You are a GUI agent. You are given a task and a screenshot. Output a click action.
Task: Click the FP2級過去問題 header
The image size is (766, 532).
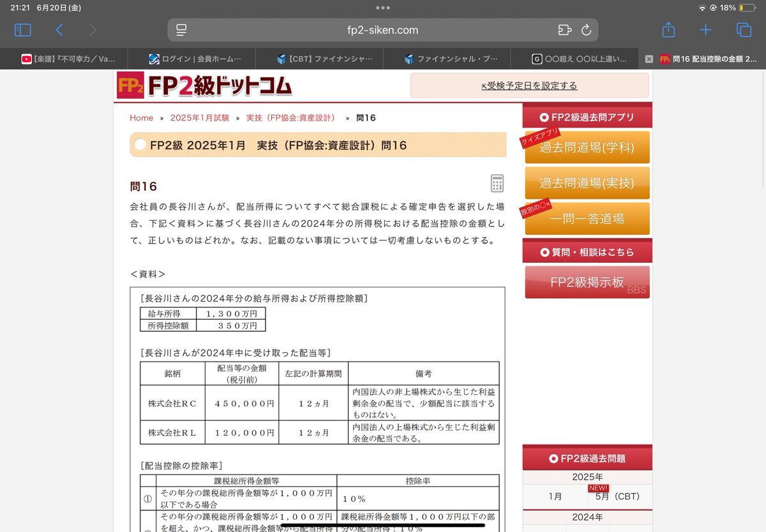tap(587, 459)
